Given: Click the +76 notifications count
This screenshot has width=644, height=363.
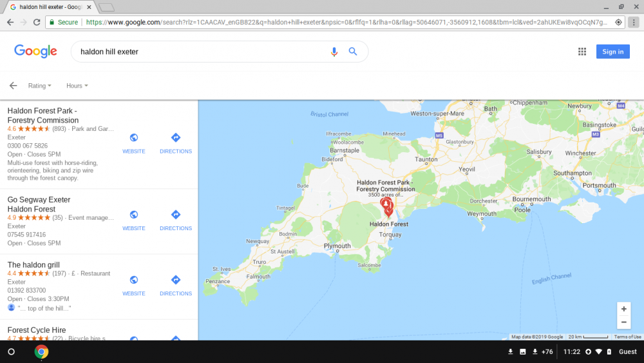Looking at the screenshot, I should click(547, 351).
